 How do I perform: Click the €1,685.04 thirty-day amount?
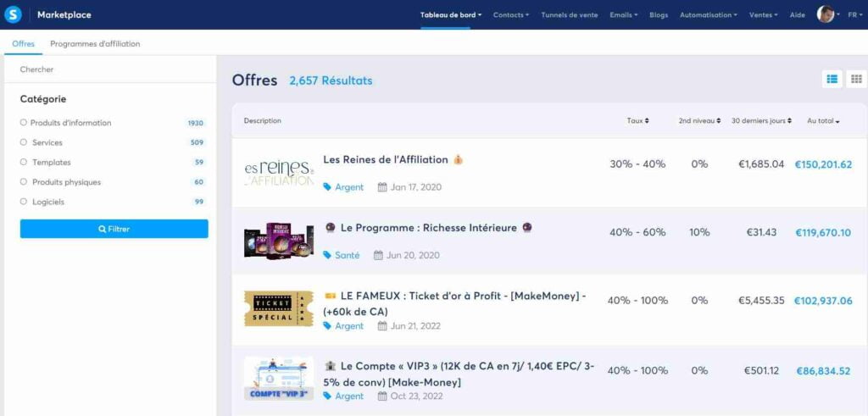[x=761, y=164]
